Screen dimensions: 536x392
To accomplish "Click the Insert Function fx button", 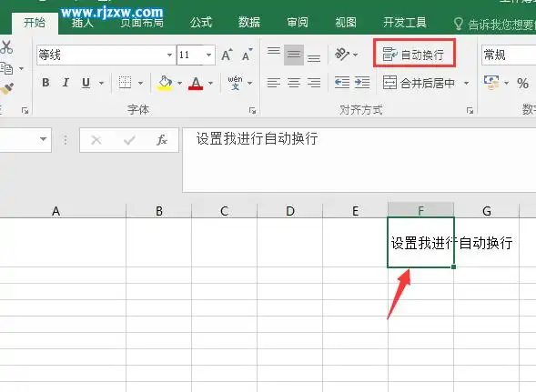I will (x=162, y=140).
